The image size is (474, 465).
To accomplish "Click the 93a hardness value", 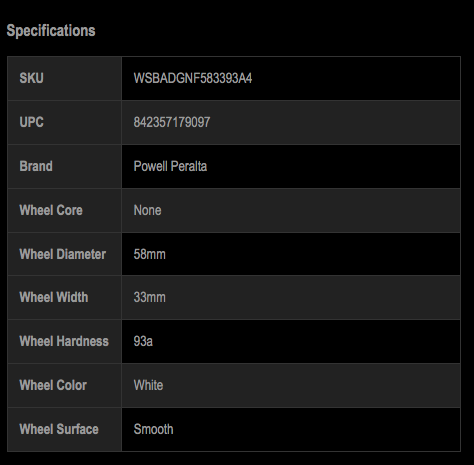I will (143, 341).
